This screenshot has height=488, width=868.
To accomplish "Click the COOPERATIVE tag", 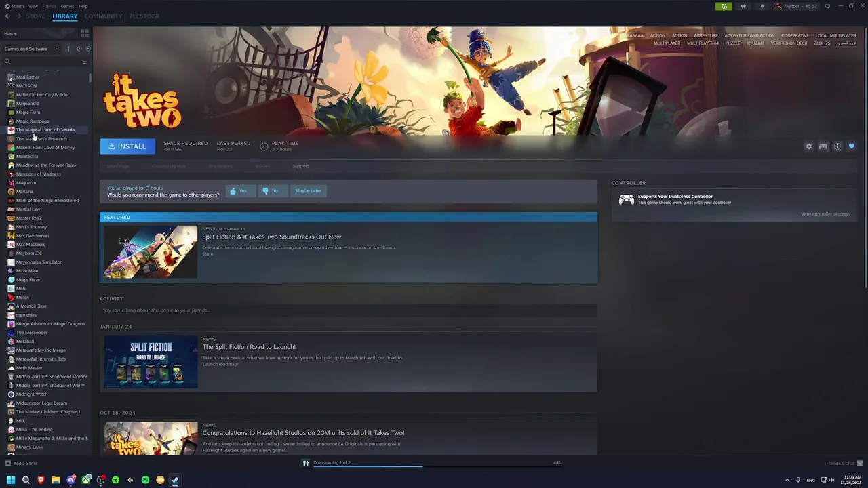I will [x=795, y=35].
